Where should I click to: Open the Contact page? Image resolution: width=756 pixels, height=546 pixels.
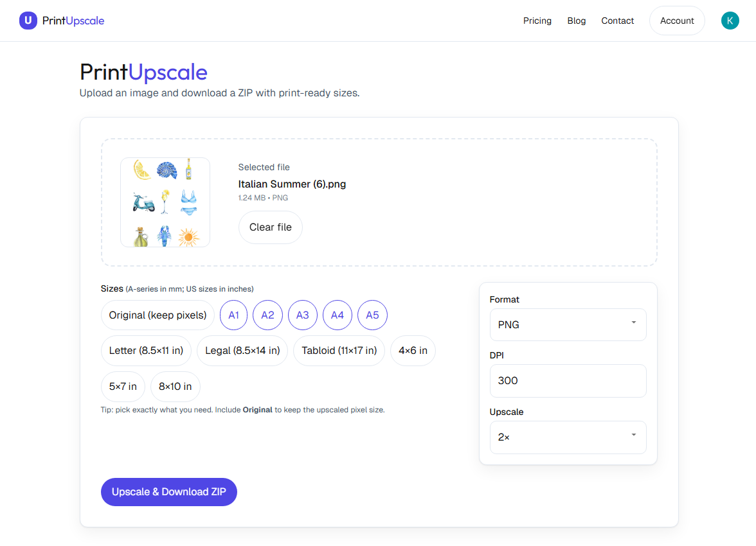(x=617, y=21)
